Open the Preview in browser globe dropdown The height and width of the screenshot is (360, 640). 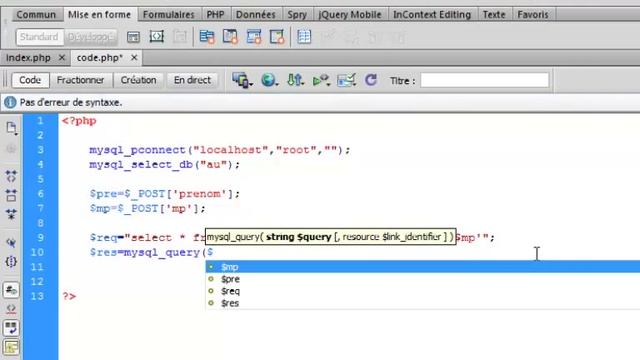pos(269,80)
